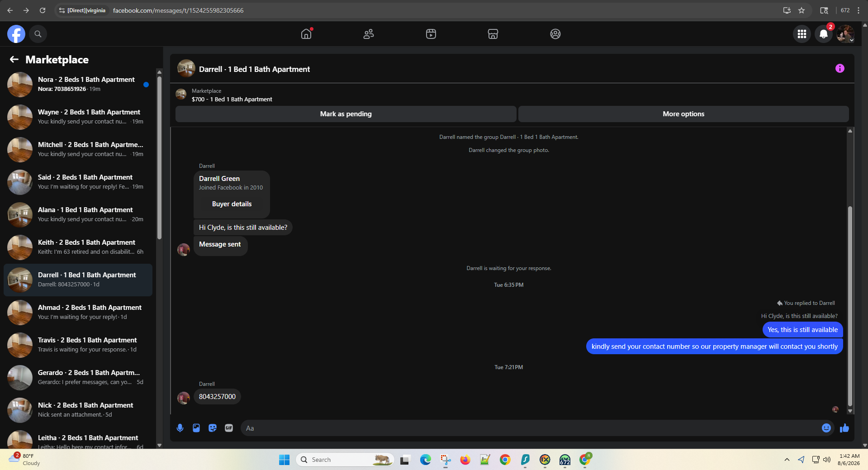Expand the account profile avatar menu
868x470 pixels.
click(x=845, y=34)
